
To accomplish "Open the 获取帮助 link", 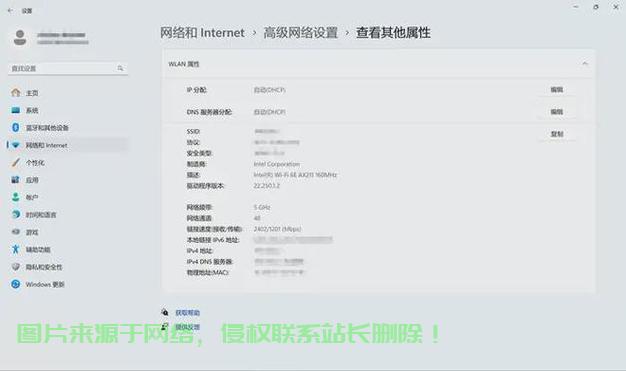I will click(187, 313).
